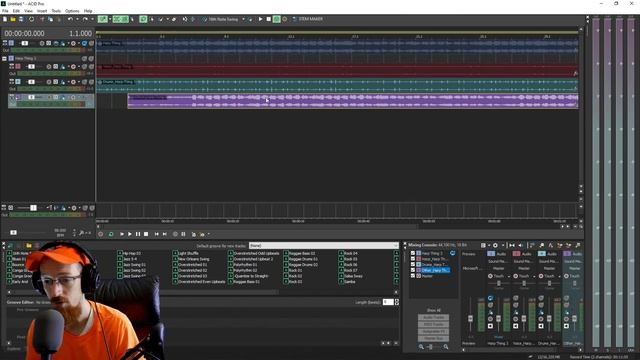Click Play From Start in transport bar
Viewport: 640px width, 360px height.
pos(122,234)
